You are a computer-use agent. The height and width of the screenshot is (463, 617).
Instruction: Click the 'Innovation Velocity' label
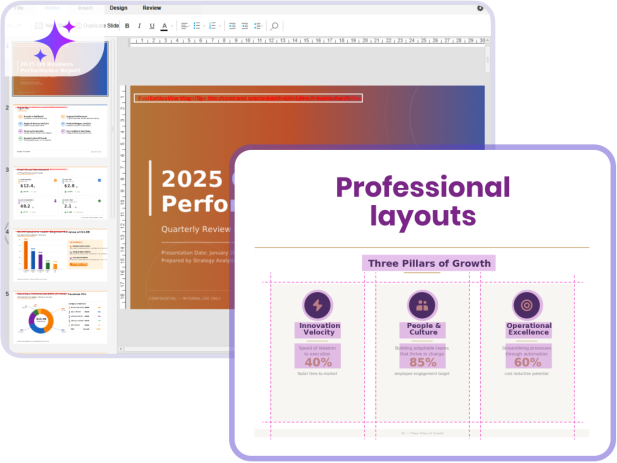[x=319, y=329]
